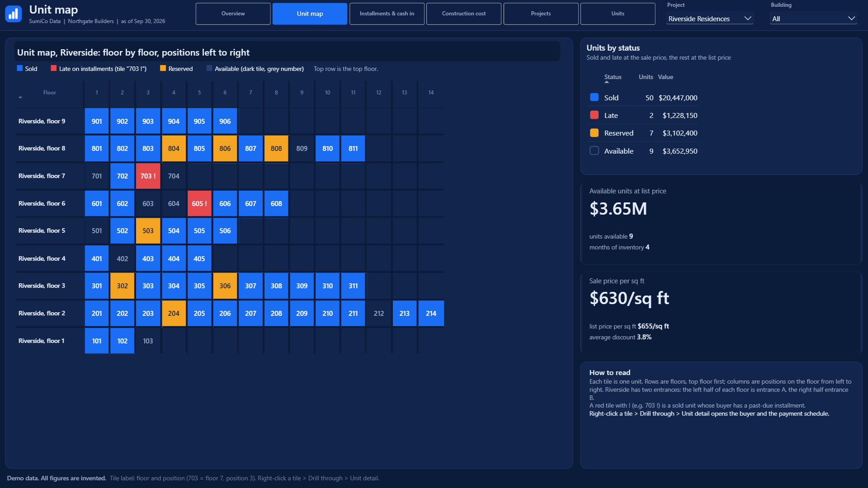Select available unit tile 809
Image resolution: width=868 pixels, height=488 pixels.
pos(302,149)
